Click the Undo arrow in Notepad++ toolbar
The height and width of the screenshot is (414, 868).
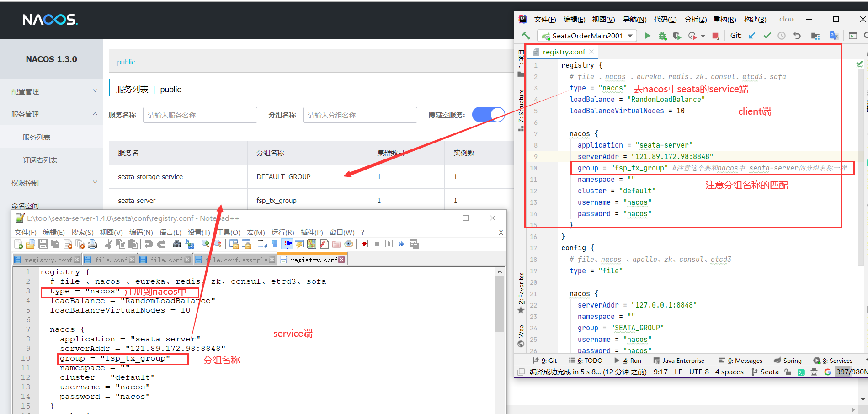click(149, 244)
